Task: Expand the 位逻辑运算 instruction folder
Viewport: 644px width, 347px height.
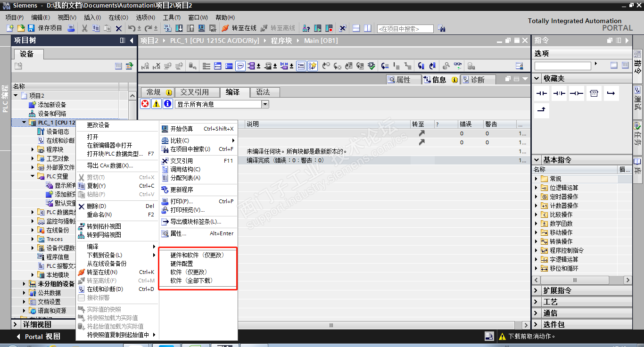Action: (536, 188)
